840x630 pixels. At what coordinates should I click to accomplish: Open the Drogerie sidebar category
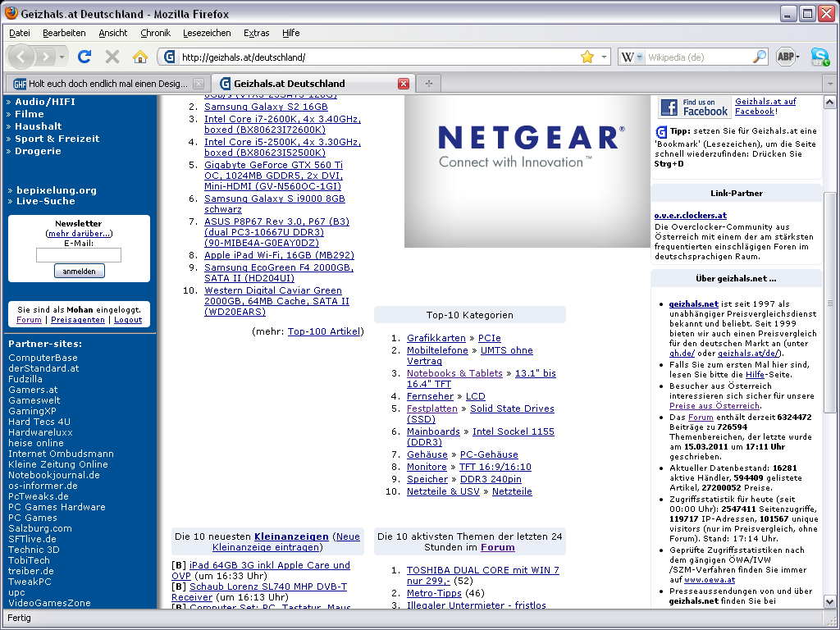(38, 151)
